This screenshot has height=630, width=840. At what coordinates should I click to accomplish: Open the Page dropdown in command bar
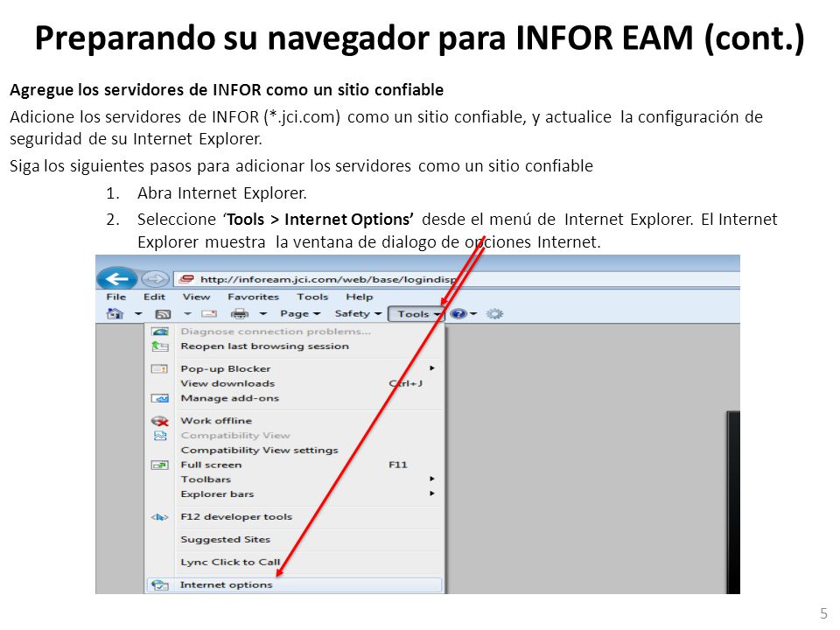pyautogui.click(x=300, y=314)
